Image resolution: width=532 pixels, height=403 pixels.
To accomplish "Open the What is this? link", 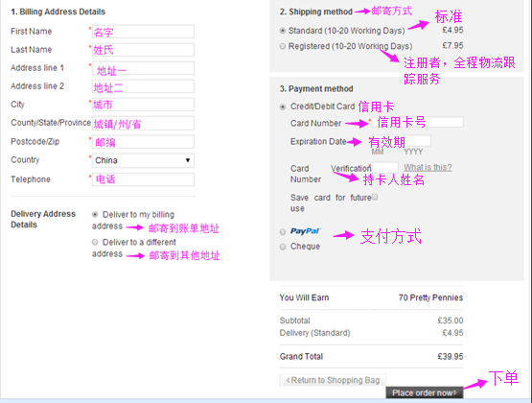I will pos(428,167).
